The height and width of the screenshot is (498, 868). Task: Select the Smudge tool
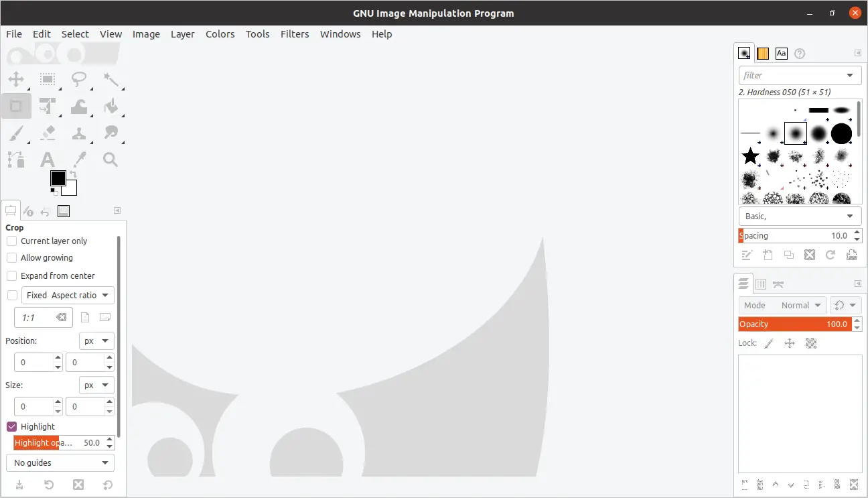(111, 133)
